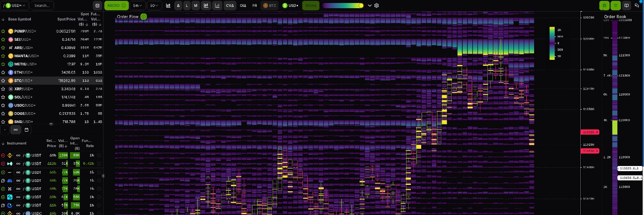This screenshot has height=215, width=644.
Task: Sort by Futures Volume column
Action: [x=96, y=19]
